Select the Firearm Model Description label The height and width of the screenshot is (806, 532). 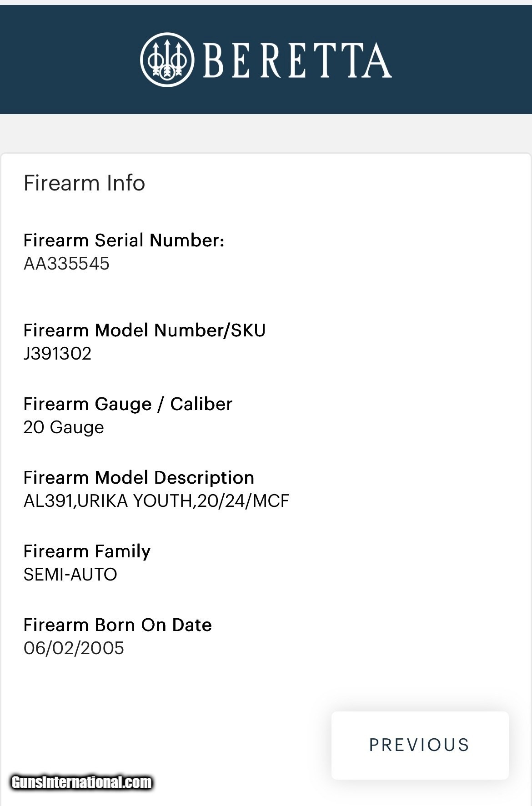pyautogui.click(x=139, y=477)
